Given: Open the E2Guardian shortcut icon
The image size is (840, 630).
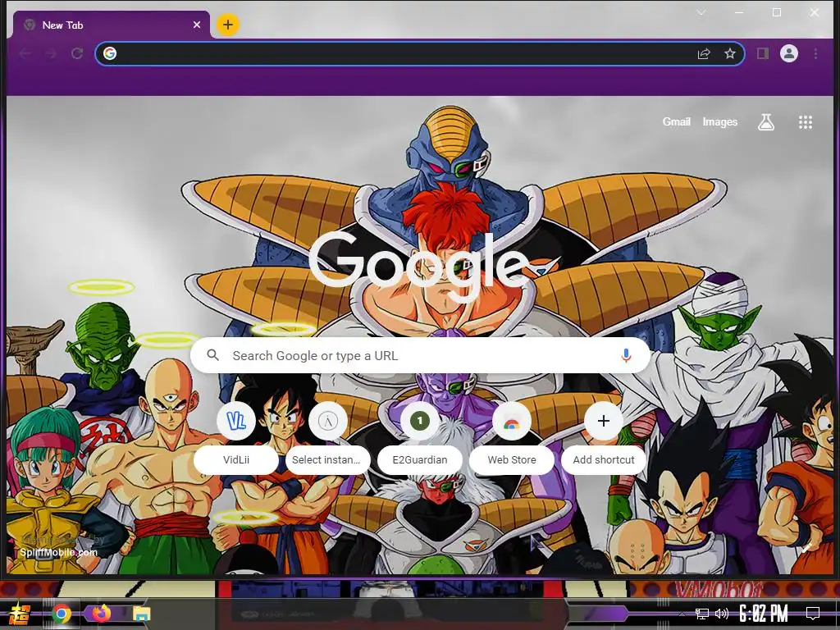Looking at the screenshot, I should point(420,421).
